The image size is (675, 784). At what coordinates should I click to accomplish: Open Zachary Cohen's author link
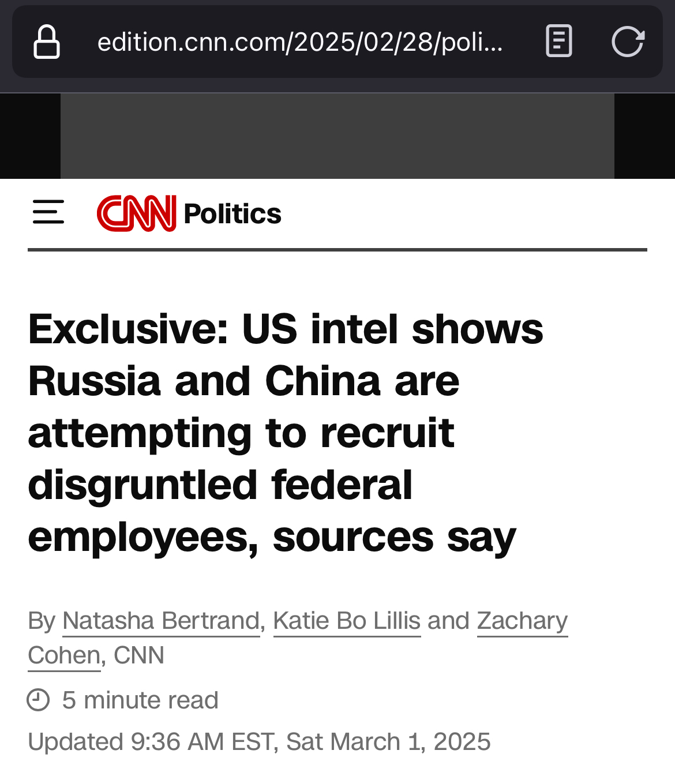coord(522,621)
